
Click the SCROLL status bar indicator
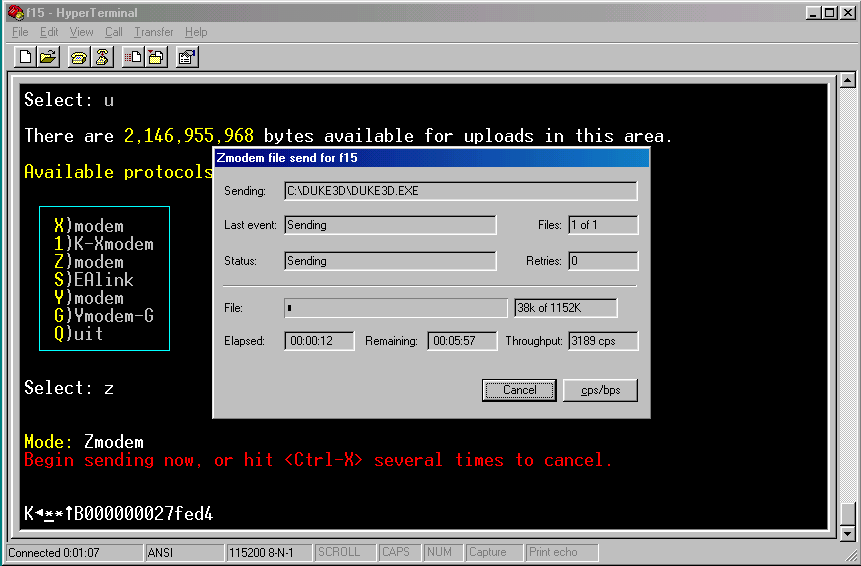point(345,552)
